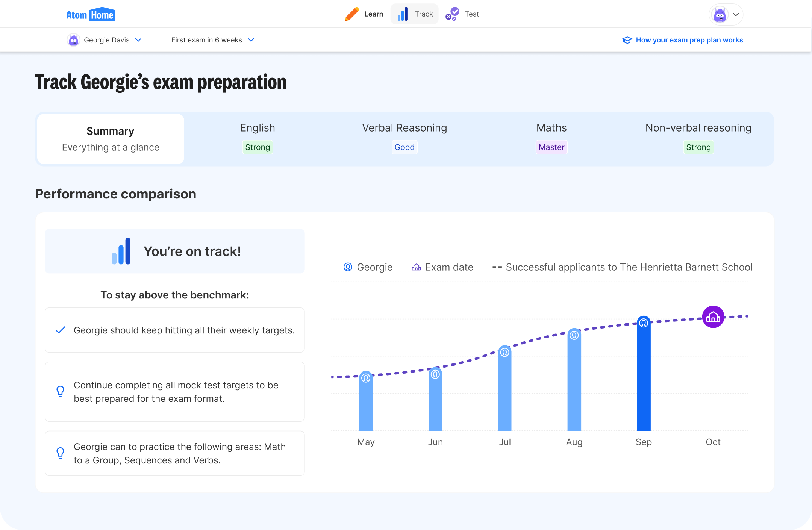This screenshot has height=530, width=812.
Task: Open How your exam prep plan works
Action: (x=689, y=40)
